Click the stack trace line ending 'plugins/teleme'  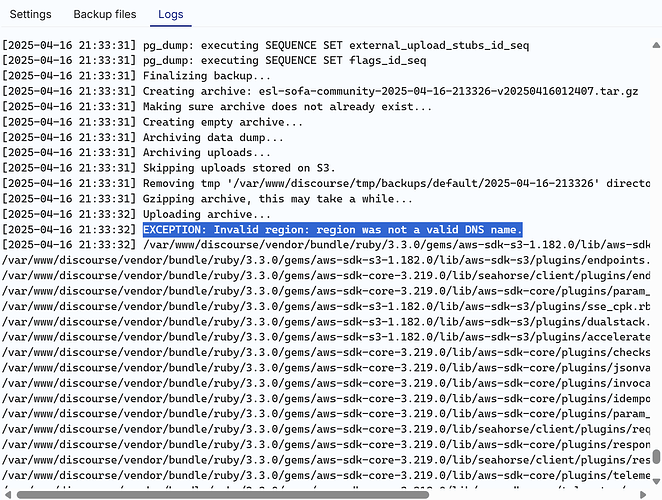[326, 475]
